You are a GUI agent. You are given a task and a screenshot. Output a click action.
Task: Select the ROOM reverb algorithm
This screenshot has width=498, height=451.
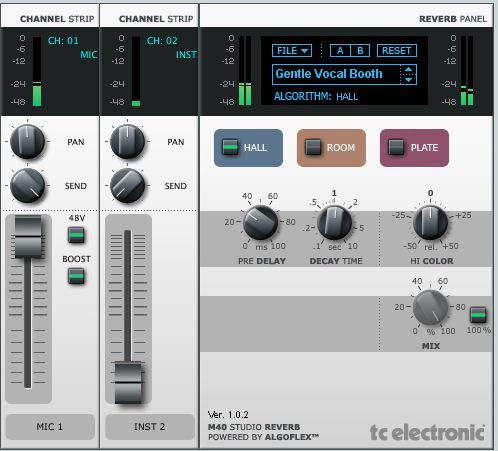tap(331, 148)
